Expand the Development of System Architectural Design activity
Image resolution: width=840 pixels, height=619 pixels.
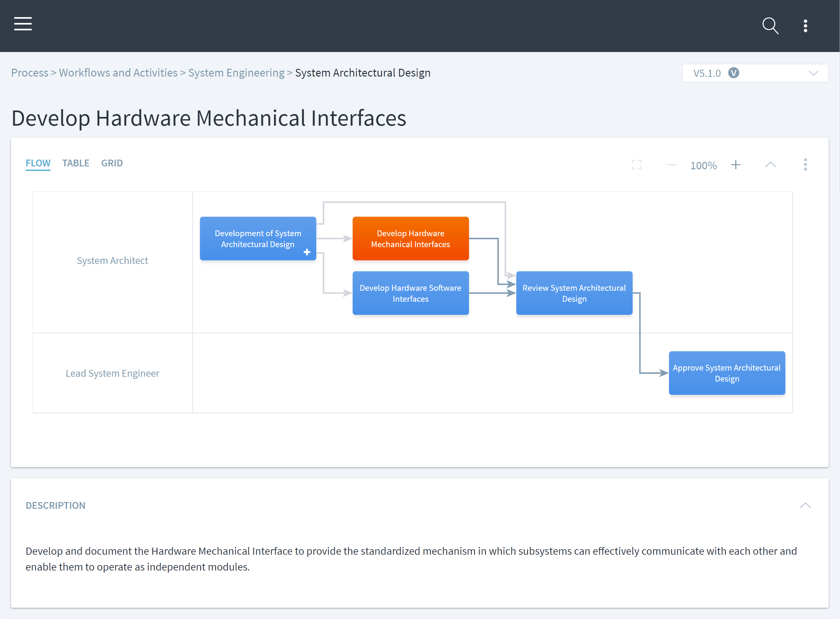pyautogui.click(x=307, y=252)
